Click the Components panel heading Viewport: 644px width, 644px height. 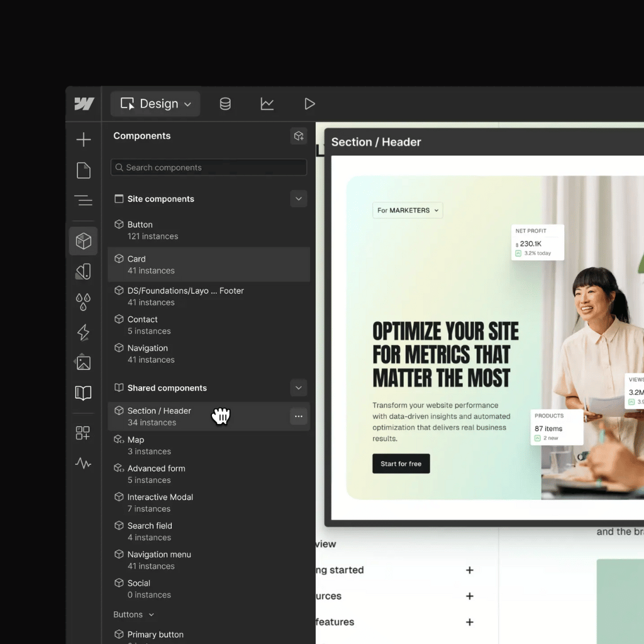click(x=142, y=136)
